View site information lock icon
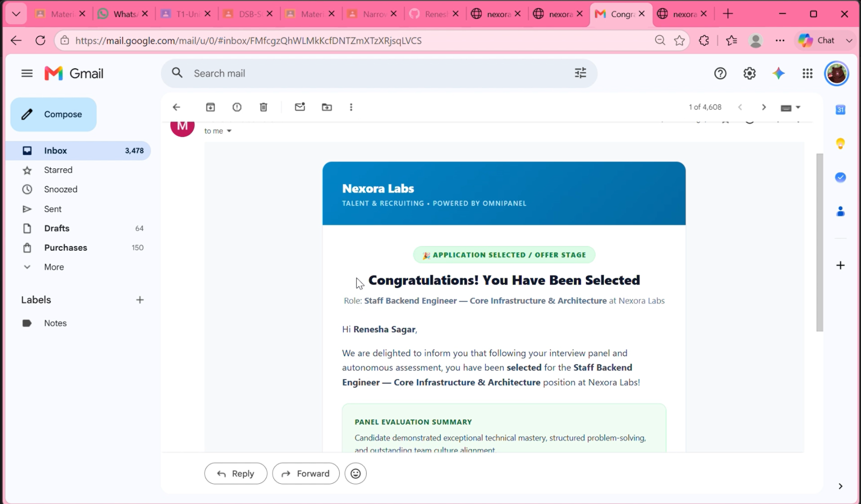This screenshot has height=504, width=861. coord(65,40)
